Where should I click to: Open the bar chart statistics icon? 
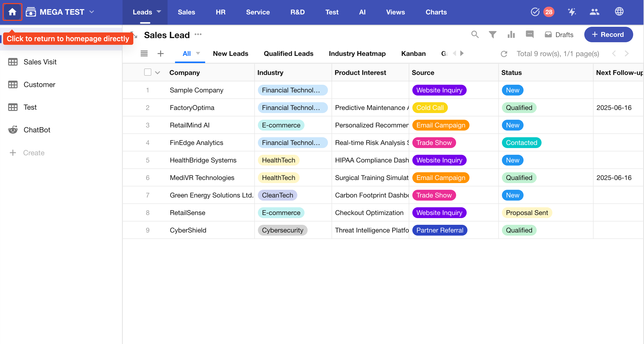coord(511,35)
